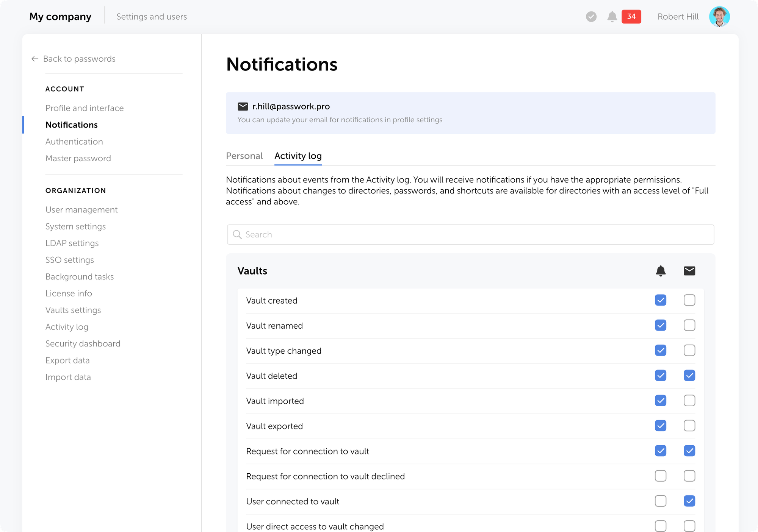Select the Activity log tab
This screenshot has height=532, width=758.
point(298,156)
